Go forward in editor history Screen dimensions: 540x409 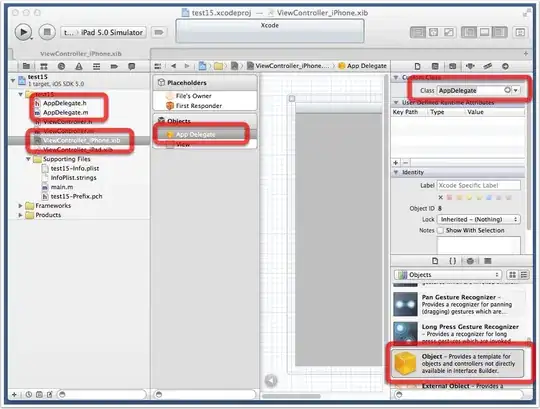click(x=187, y=66)
